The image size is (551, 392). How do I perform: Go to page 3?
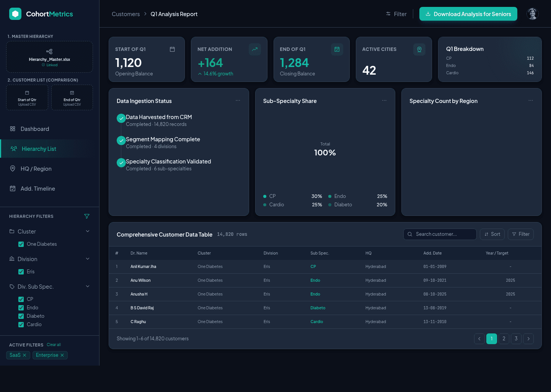(516, 339)
